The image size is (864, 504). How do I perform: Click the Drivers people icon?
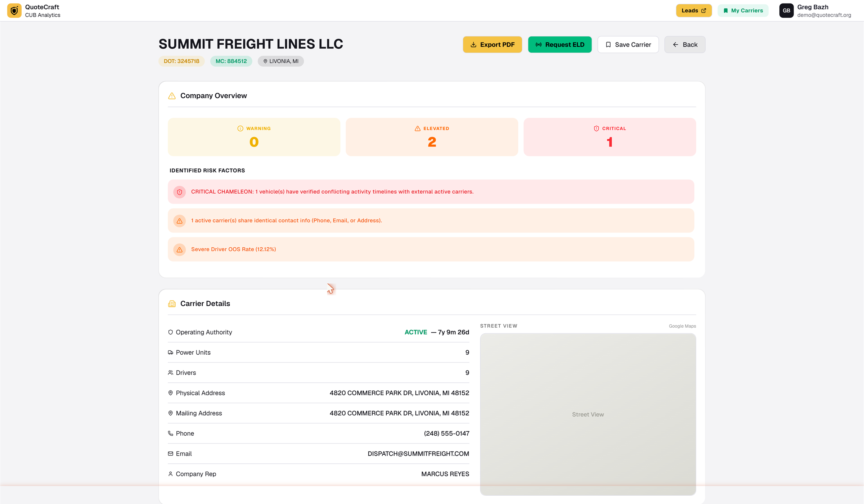171,373
